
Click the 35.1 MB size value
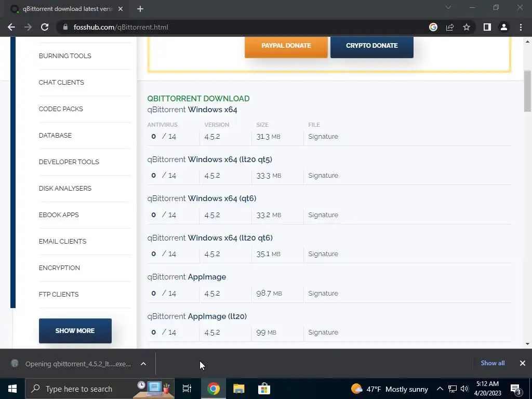(269, 254)
